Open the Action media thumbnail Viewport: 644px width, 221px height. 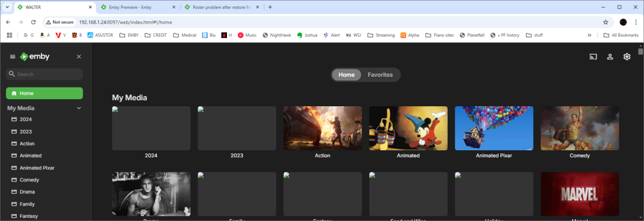pyautogui.click(x=323, y=128)
